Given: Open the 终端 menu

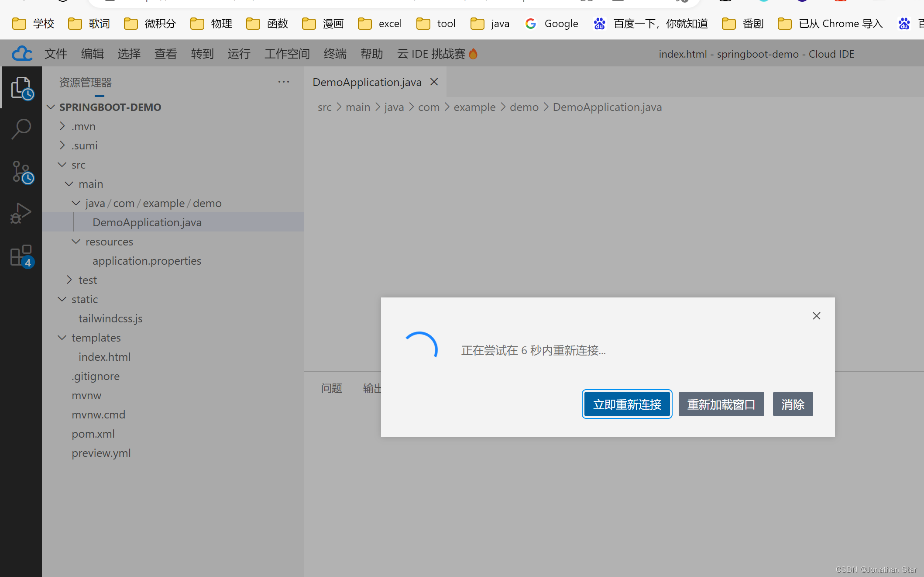Looking at the screenshot, I should click(335, 53).
